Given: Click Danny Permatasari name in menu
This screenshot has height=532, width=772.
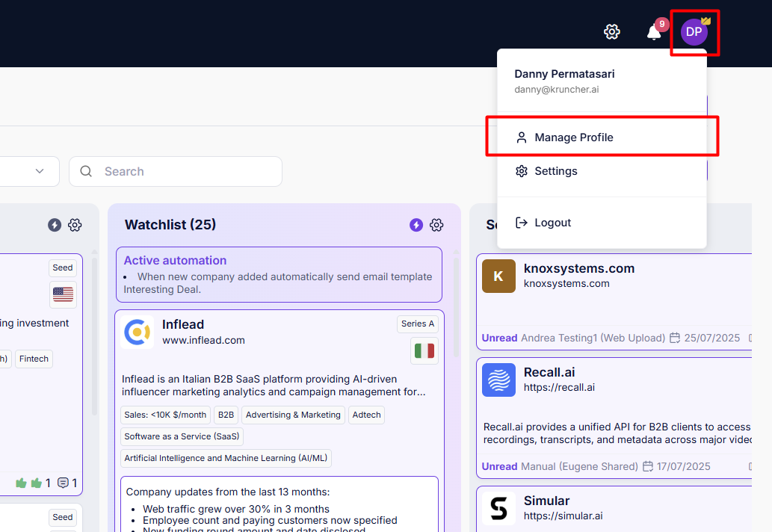Looking at the screenshot, I should coord(564,74).
